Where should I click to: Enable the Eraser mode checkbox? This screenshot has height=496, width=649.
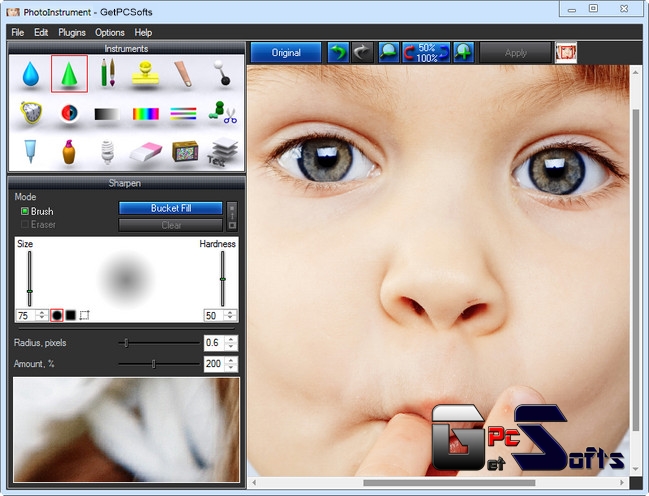click(x=24, y=224)
